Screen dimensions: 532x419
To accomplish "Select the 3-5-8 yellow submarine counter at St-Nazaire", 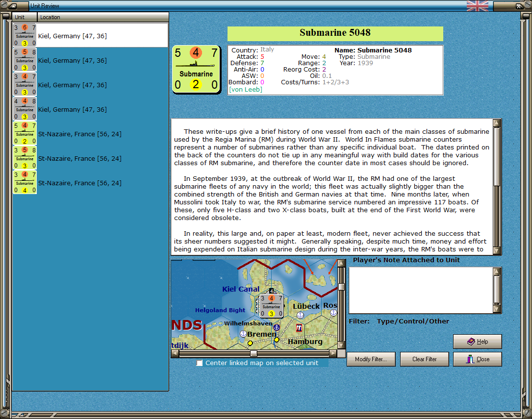I will point(25,158).
